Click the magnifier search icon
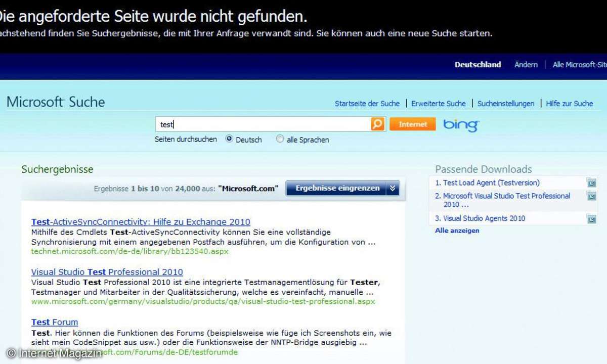Viewport: 607px width, 364px height. pos(378,124)
